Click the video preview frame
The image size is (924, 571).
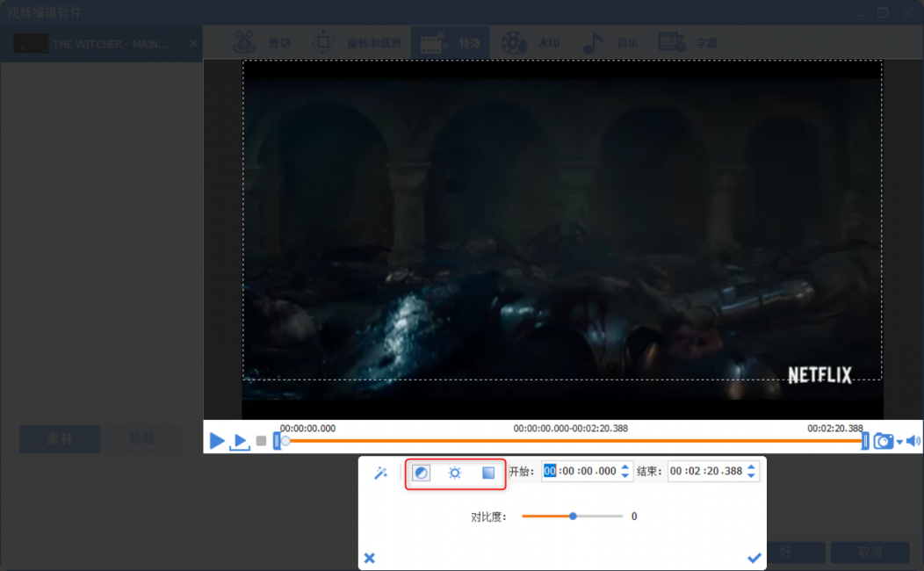click(x=562, y=239)
